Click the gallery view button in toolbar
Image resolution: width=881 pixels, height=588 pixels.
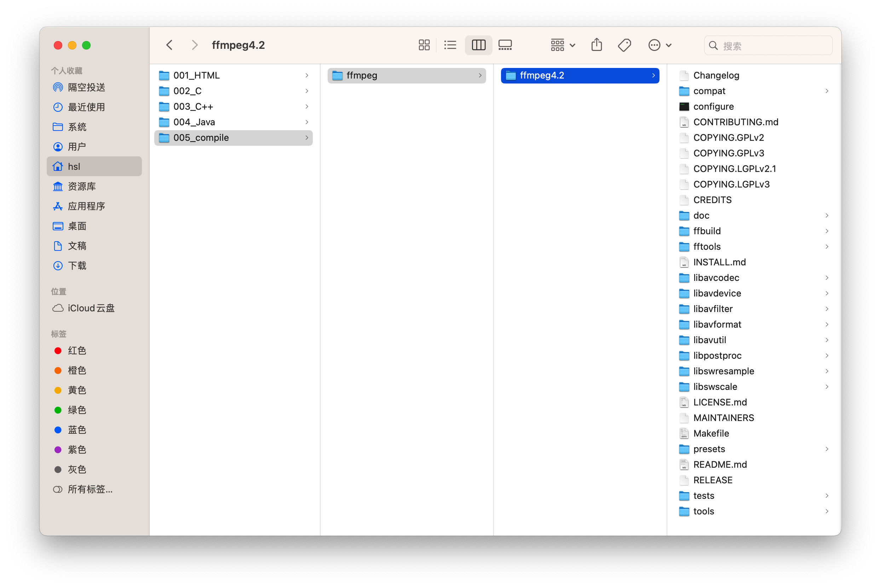pyautogui.click(x=505, y=45)
